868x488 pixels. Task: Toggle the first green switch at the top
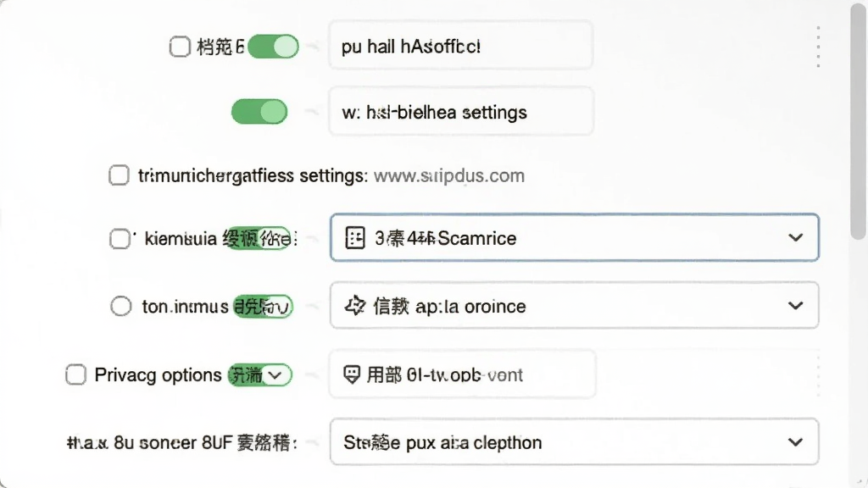(273, 47)
